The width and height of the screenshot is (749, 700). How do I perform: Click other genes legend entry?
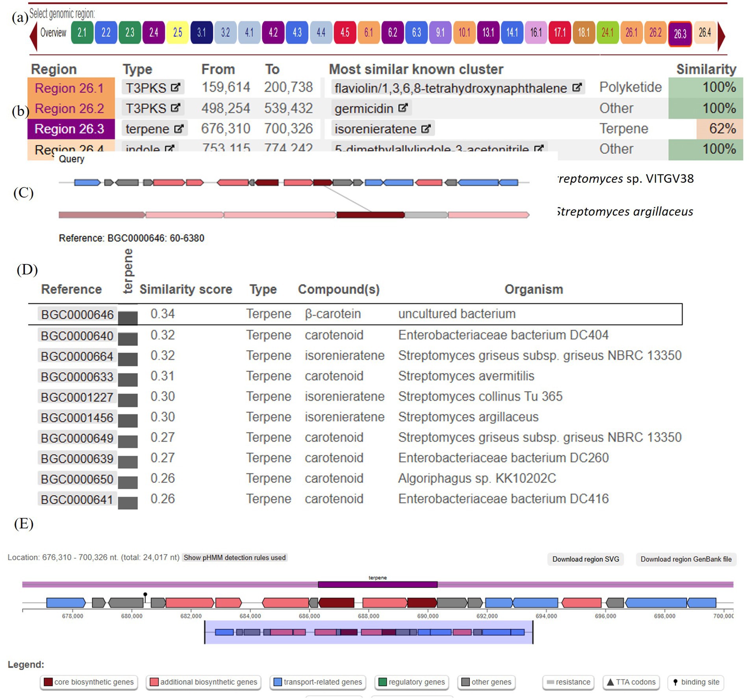click(486, 682)
